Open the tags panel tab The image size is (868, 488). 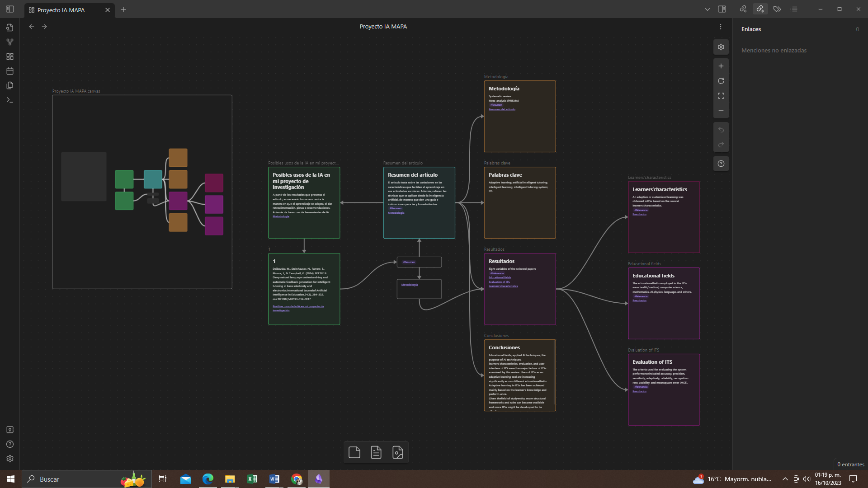777,9
